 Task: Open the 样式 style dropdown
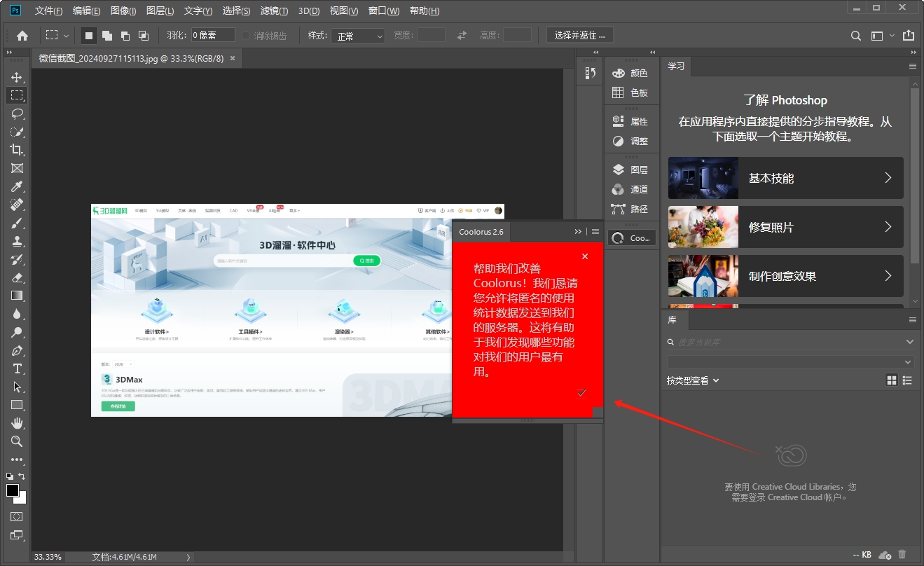[359, 36]
